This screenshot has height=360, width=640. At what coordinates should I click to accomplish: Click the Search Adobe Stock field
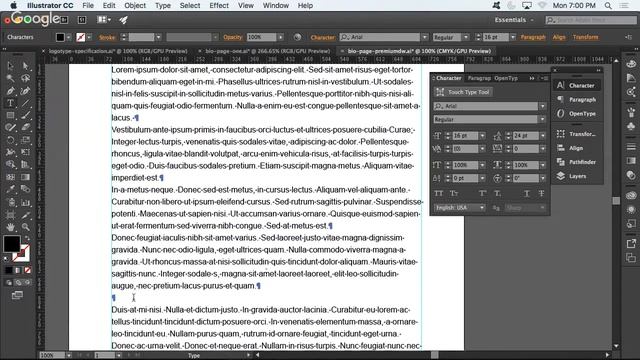(x=591, y=20)
